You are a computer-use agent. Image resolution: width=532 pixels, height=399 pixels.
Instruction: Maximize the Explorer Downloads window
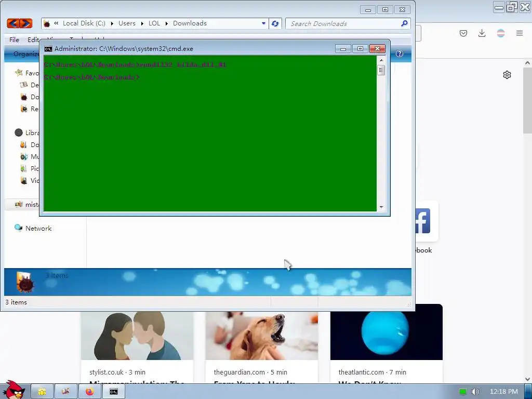point(385,10)
